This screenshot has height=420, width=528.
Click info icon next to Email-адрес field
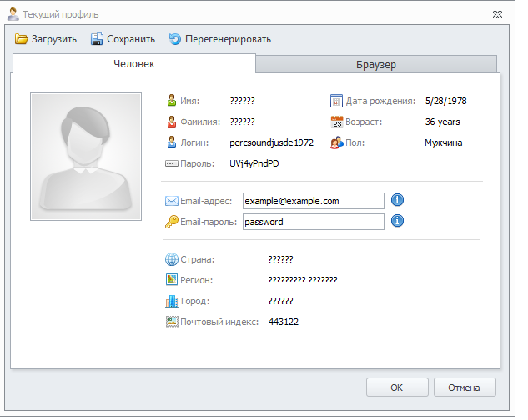coord(397,200)
